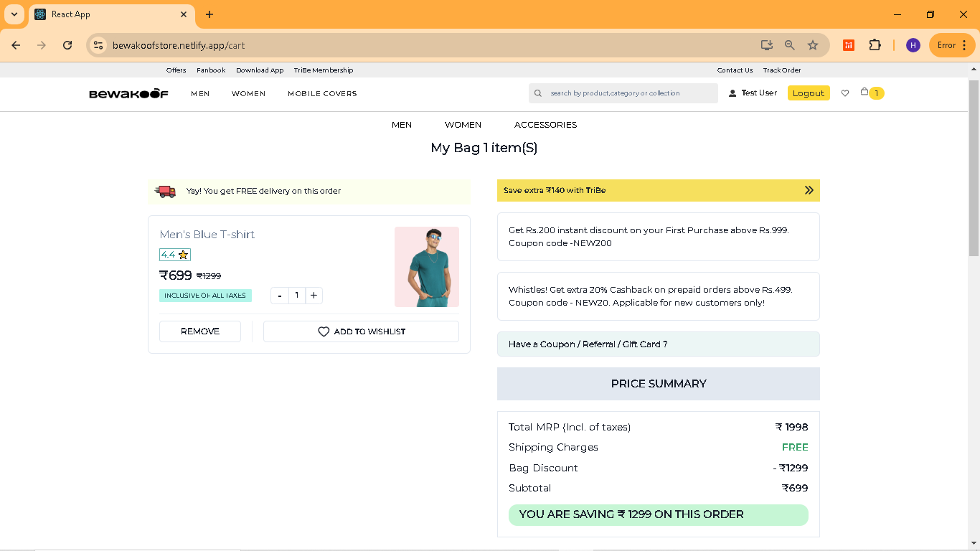Image resolution: width=980 pixels, height=551 pixels.
Task: Select MEN category below header
Action: [x=402, y=125]
